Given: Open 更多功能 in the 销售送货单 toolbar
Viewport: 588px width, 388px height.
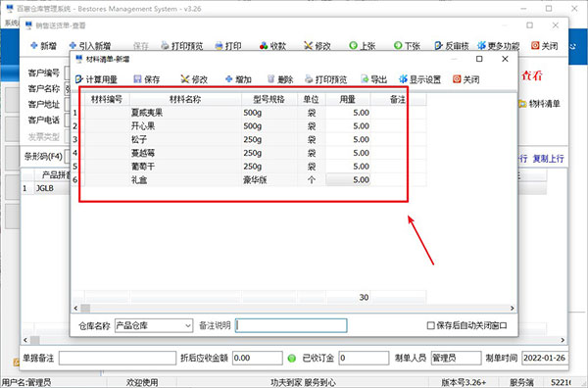Looking at the screenshot, I should click(x=499, y=46).
